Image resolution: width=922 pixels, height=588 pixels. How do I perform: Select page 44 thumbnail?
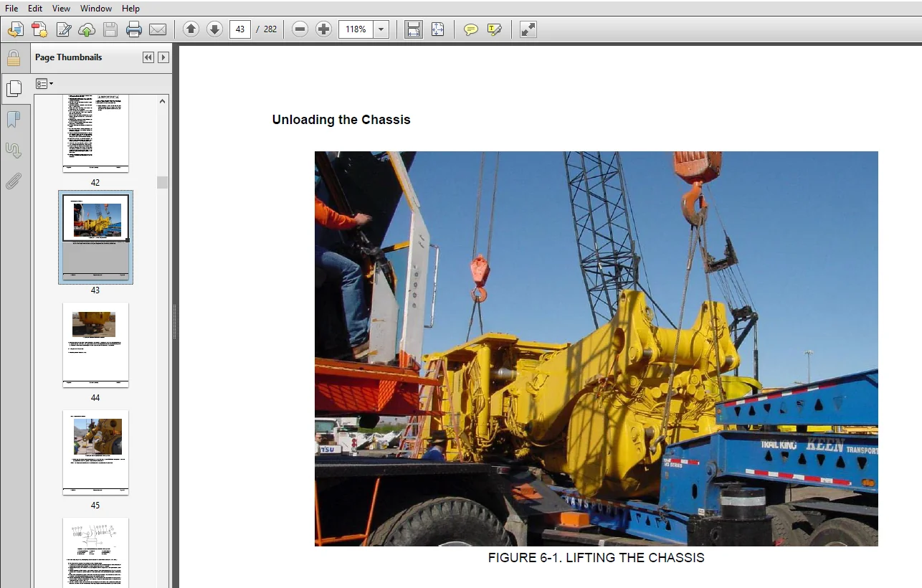(x=95, y=345)
